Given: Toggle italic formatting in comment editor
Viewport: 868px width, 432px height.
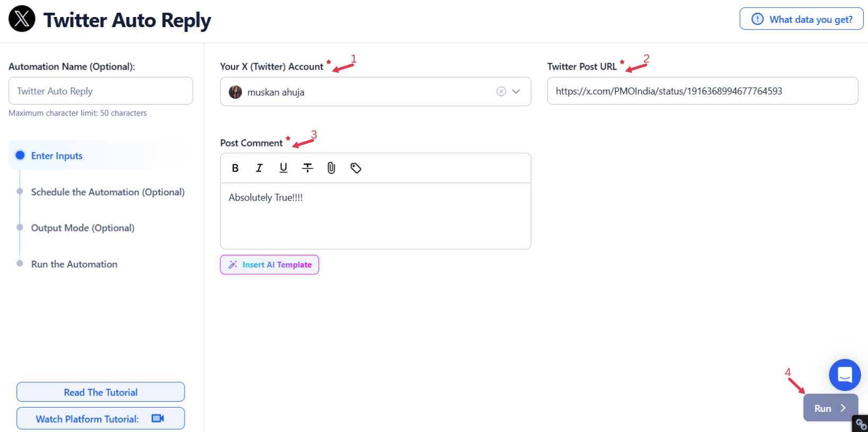Looking at the screenshot, I should point(259,168).
